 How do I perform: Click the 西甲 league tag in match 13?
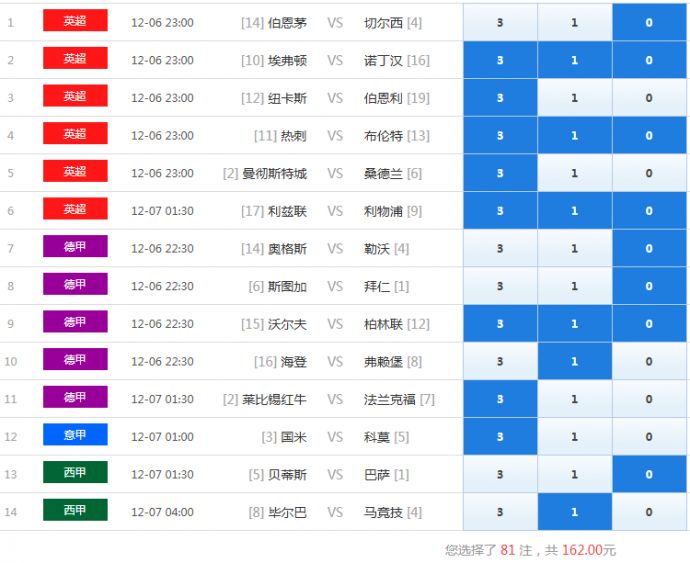[75, 472]
